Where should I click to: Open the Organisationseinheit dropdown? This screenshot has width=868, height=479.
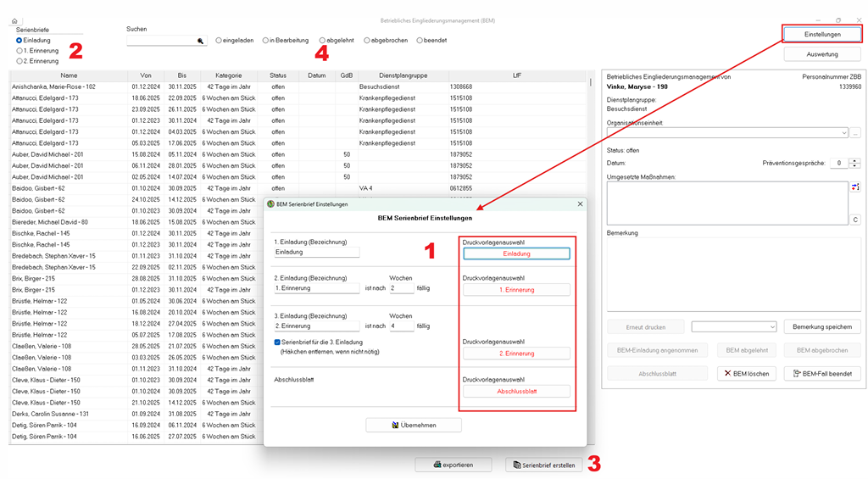click(843, 133)
